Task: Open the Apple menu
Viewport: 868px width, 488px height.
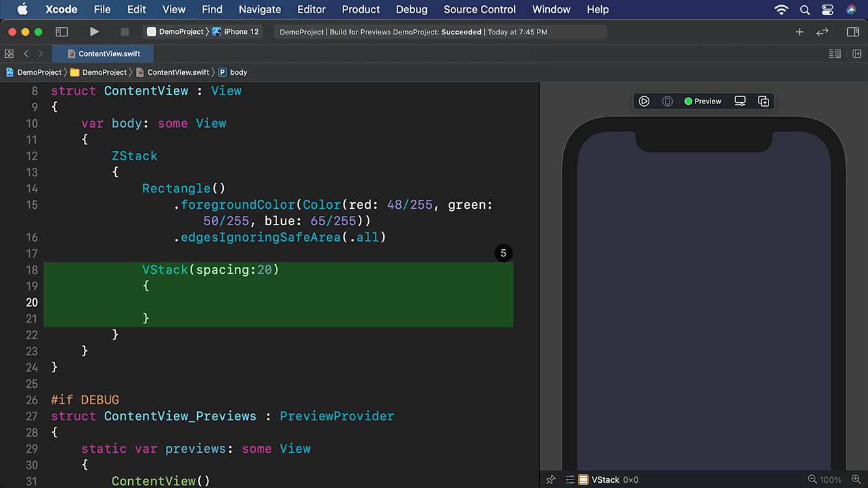Action: click(x=22, y=9)
